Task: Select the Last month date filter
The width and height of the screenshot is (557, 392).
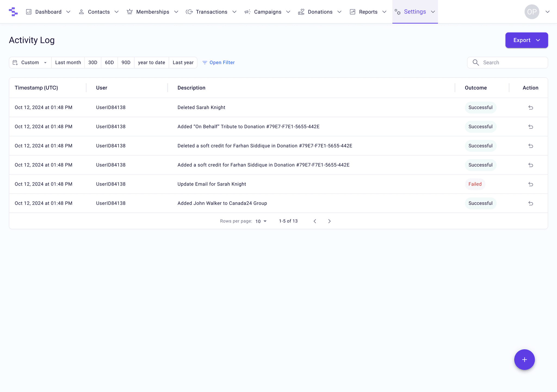Action: coord(68,63)
